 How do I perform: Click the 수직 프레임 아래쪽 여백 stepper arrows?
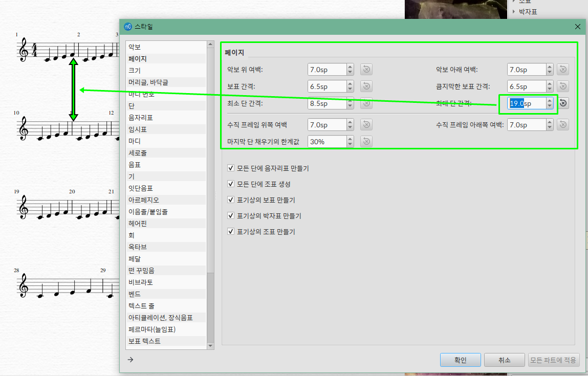[550, 124]
